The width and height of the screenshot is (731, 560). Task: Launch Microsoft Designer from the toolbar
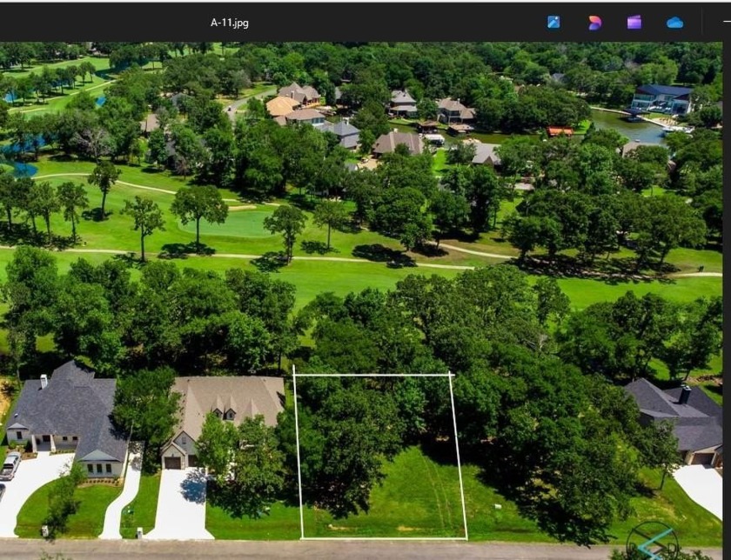[x=594, y=23]
